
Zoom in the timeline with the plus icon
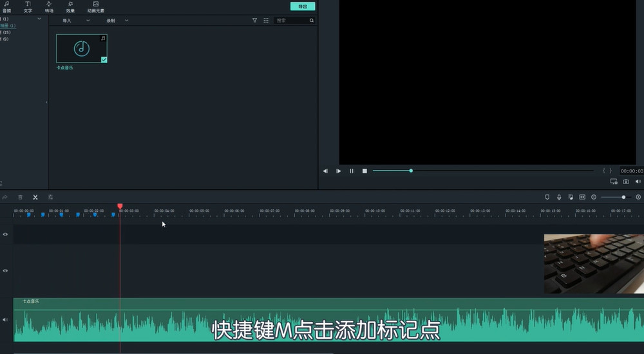point(638,197)
